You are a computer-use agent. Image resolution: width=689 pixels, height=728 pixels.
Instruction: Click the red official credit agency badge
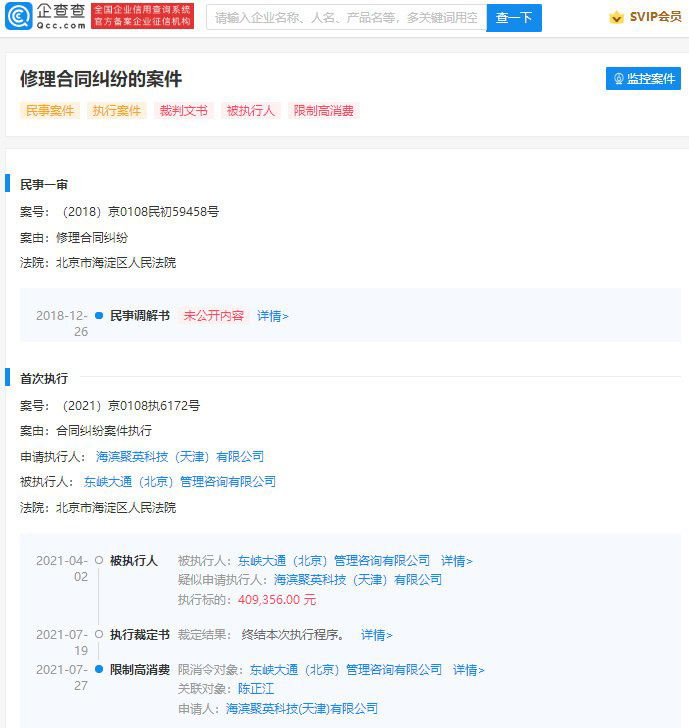[x=142, y=16]
